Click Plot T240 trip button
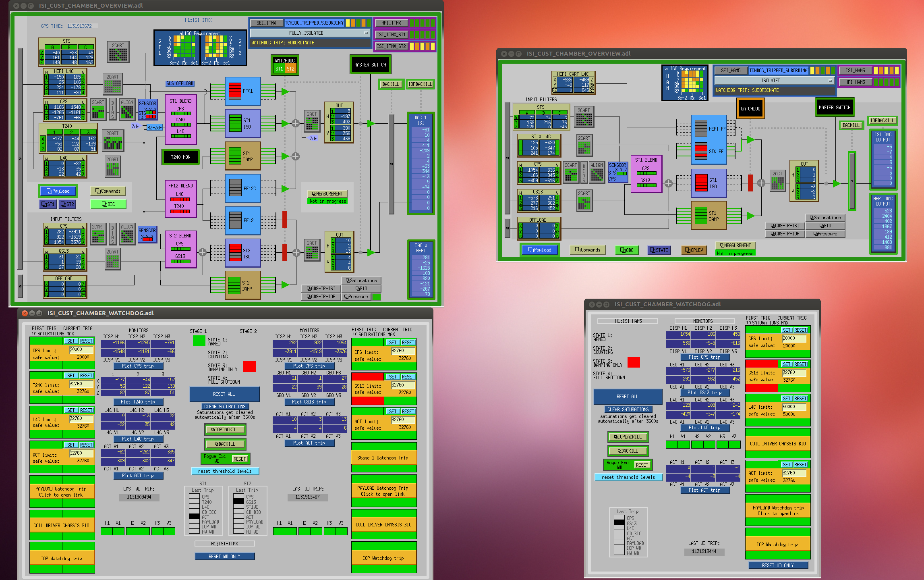 click(x=138, y=402)
